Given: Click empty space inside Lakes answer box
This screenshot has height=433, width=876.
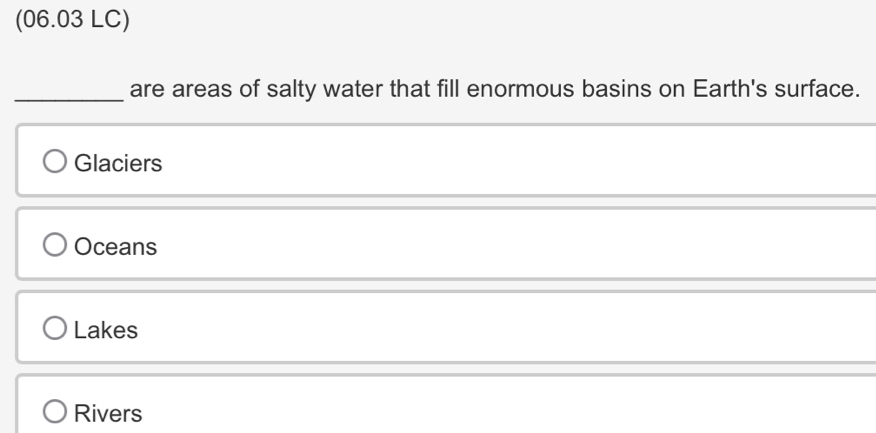Looking at the screenshot, I should (503, 327).
